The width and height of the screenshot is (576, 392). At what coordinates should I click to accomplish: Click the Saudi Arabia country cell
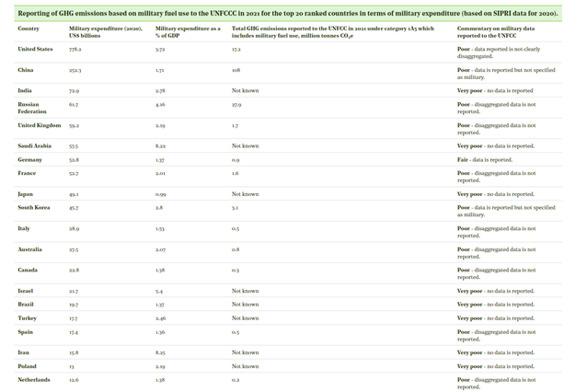[x=36, y=145]
